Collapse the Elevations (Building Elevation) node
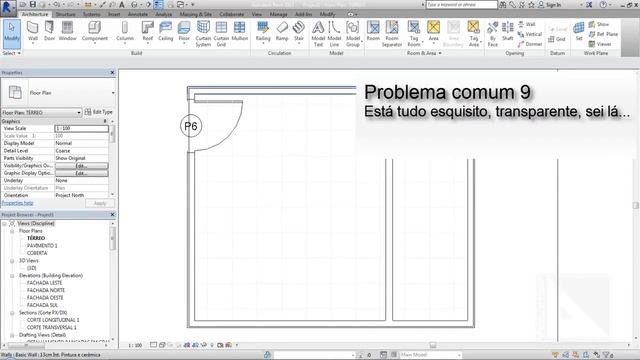This screenshot has width=640, height=360. pos(12,276)
